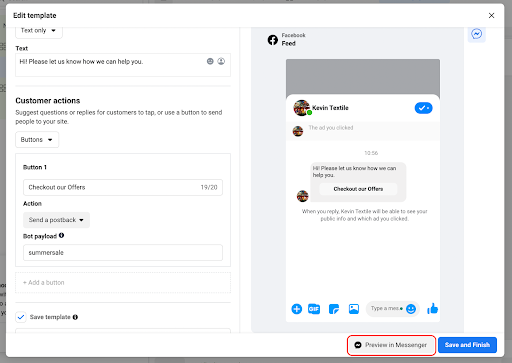Screen dimensions: 512x363
Task: Insert emoji in the greeting text
Action: coord(210,61)
